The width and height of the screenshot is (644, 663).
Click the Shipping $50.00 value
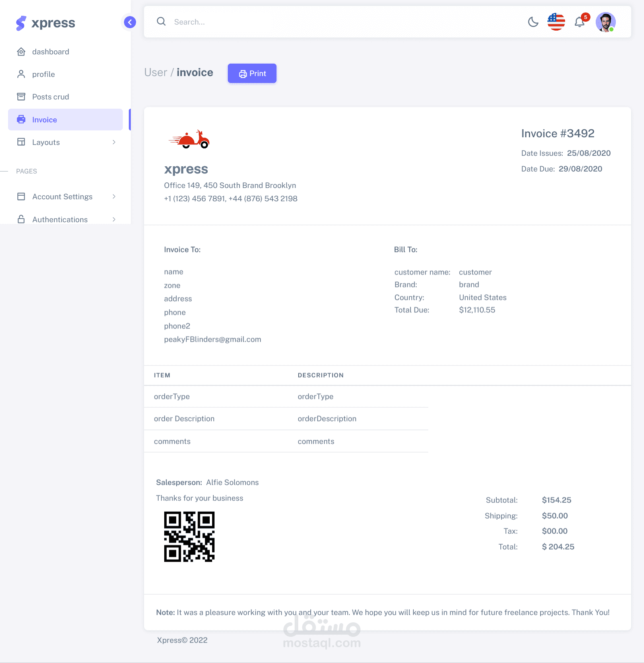(x=555, y=516)
